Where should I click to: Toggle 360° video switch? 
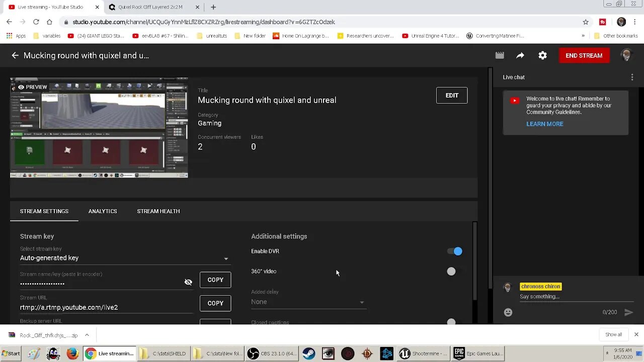455,271
